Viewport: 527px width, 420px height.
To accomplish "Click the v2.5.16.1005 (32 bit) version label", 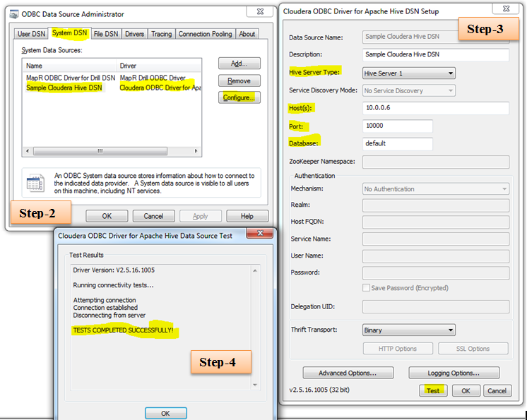I will pyautogui.click(x=319, y=390).
